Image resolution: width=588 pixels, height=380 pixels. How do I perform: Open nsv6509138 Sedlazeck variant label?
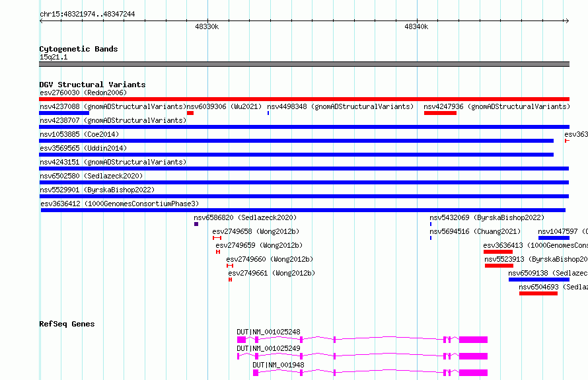(x=548, y=273)
